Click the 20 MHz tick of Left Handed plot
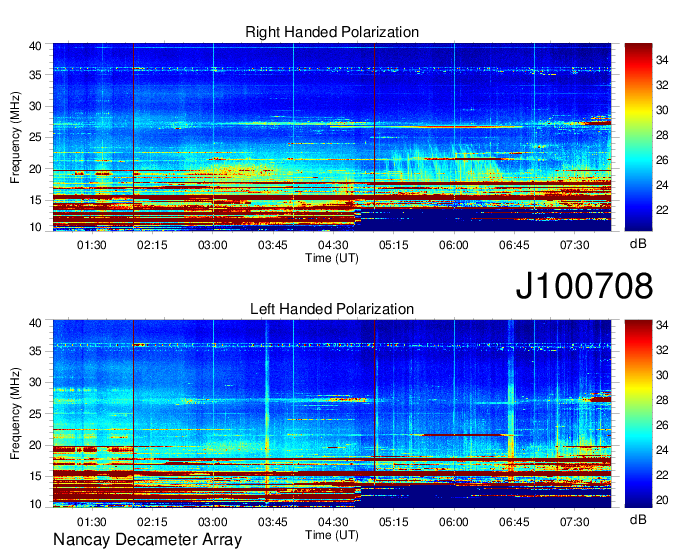The width and height of the screenshot is (680, 552). pos(35,445)
